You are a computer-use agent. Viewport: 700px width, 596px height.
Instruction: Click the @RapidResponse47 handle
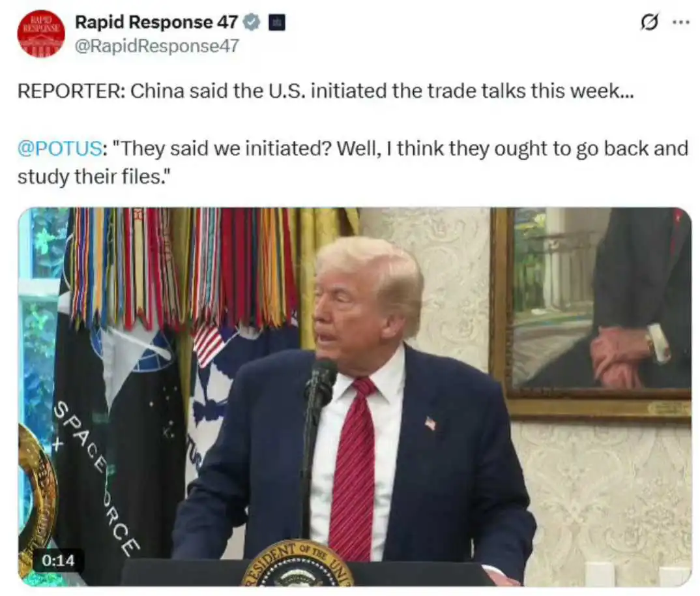point(156,46)
